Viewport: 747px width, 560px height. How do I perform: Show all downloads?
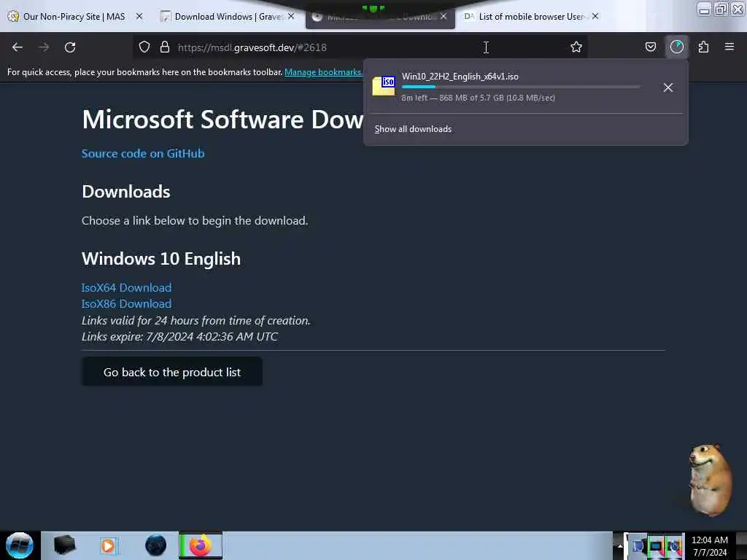coord(413,129)
